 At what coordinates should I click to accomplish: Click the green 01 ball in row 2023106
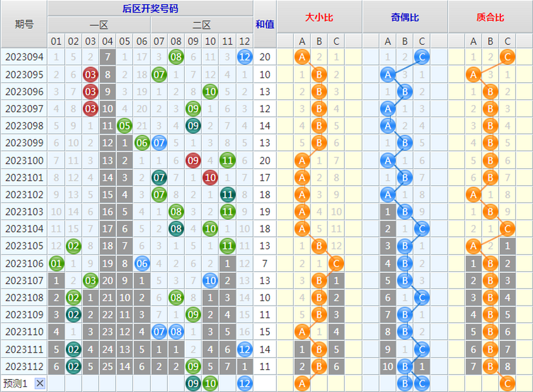click(x=57, y=264)
